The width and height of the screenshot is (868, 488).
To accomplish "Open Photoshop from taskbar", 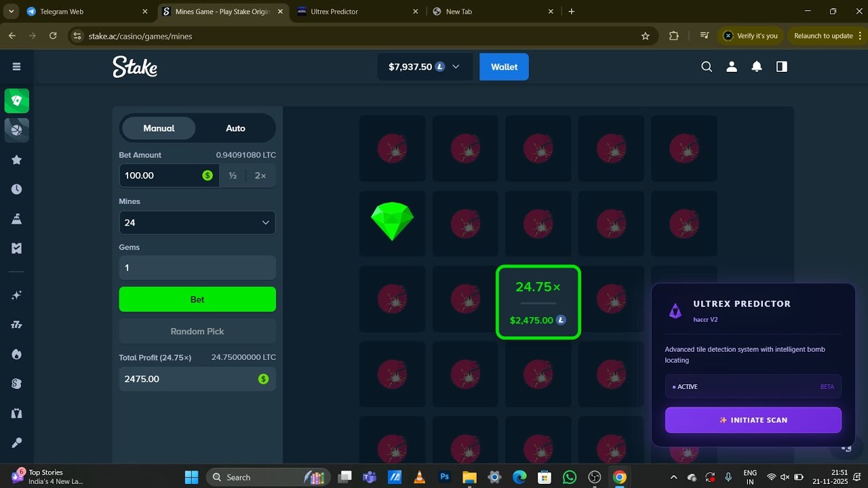I will tap(445, 477).
